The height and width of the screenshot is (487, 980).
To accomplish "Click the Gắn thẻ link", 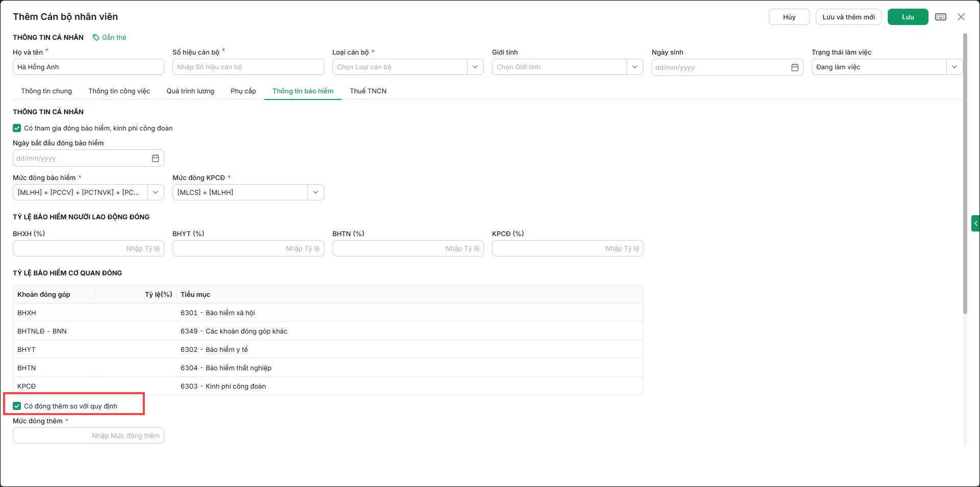I will (x=114, y=37).
